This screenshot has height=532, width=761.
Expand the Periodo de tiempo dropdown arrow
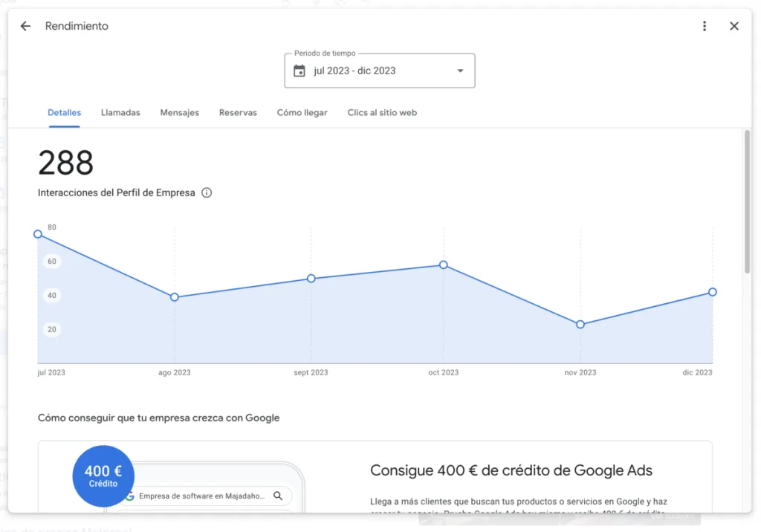460,71
